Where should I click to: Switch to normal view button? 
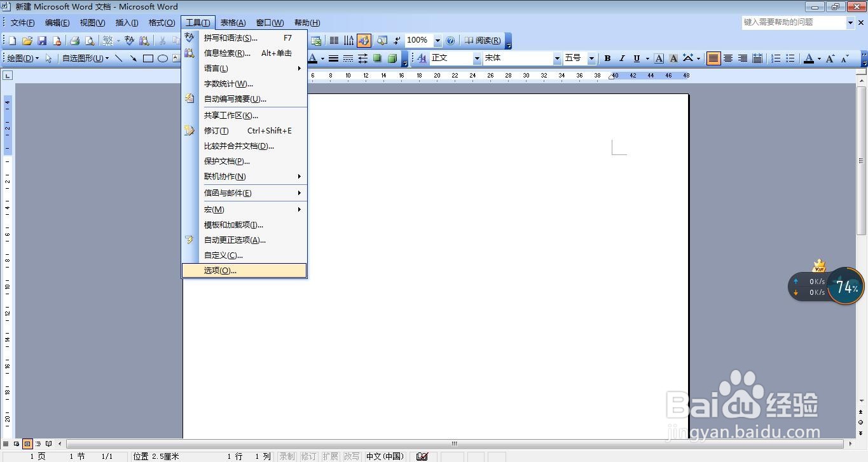(x=6, y=444)
